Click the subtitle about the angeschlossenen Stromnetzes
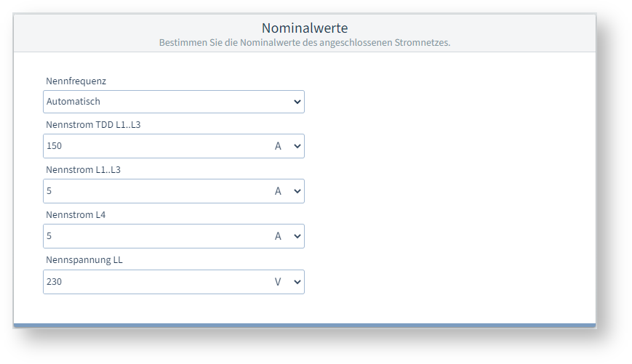Viewport: 632px width, 364px height. [x=305, y=43]
